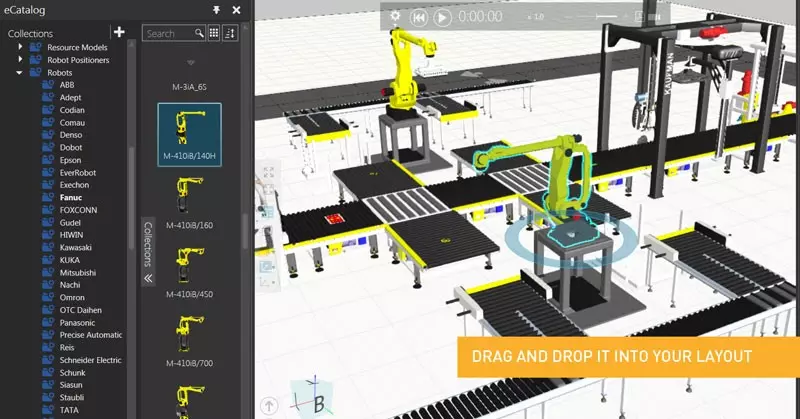Viewport: 800px width, 419px height.
Task: Expand the Resource Models collection
Action: tap(20, 47)
